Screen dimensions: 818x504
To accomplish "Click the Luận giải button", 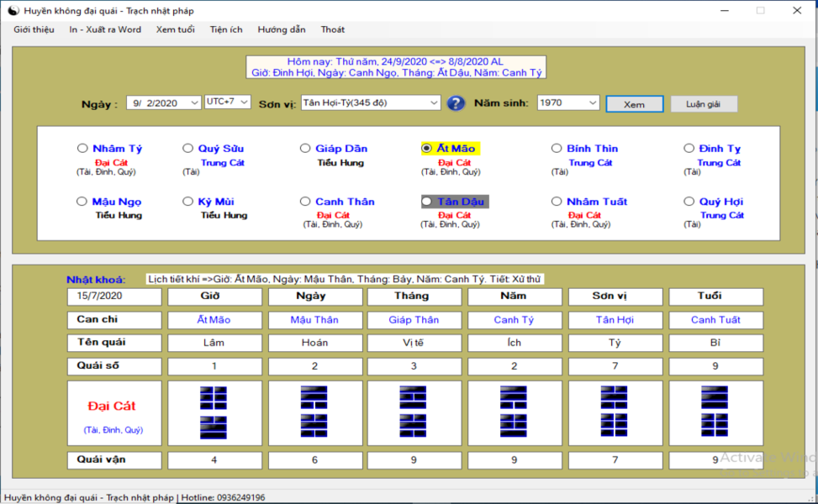I will click(703, 103).
